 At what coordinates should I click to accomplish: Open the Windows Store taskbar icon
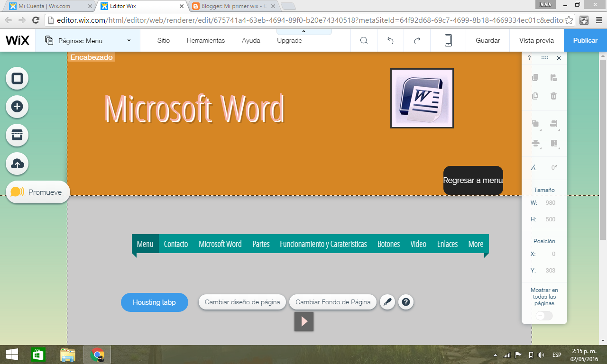pyautogui.click(x=38, y=355)
